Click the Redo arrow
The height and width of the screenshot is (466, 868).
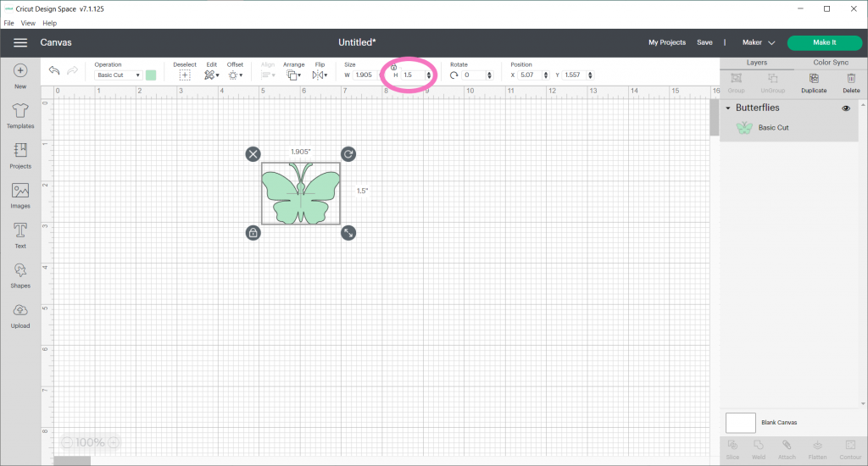click(x=73, y=70)
